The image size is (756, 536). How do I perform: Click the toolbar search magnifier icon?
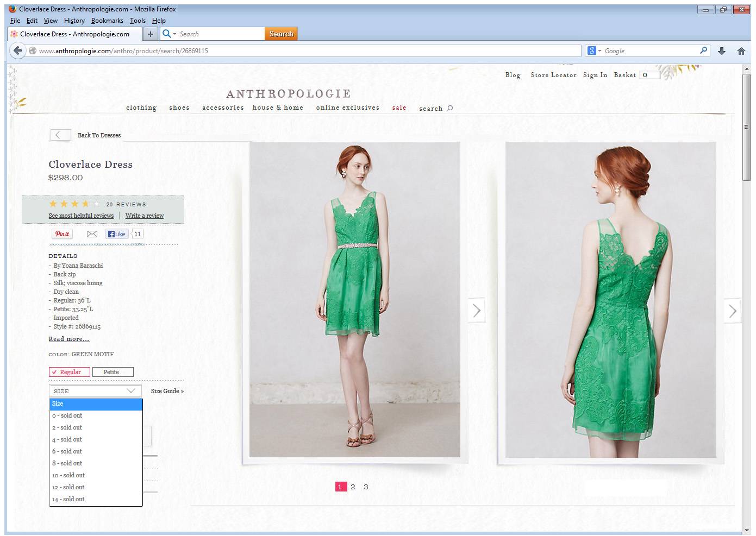tap(167, 34)
